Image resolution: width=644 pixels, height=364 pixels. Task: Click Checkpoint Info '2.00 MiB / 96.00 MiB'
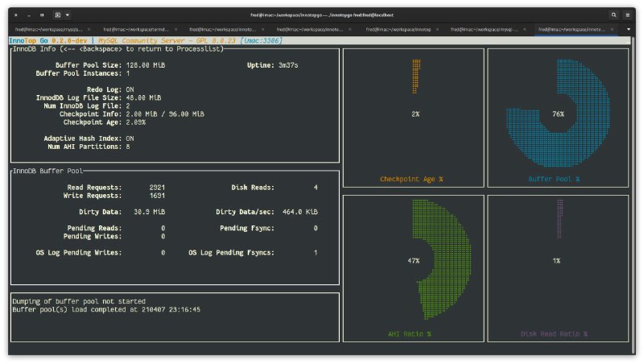coord(165,114)
